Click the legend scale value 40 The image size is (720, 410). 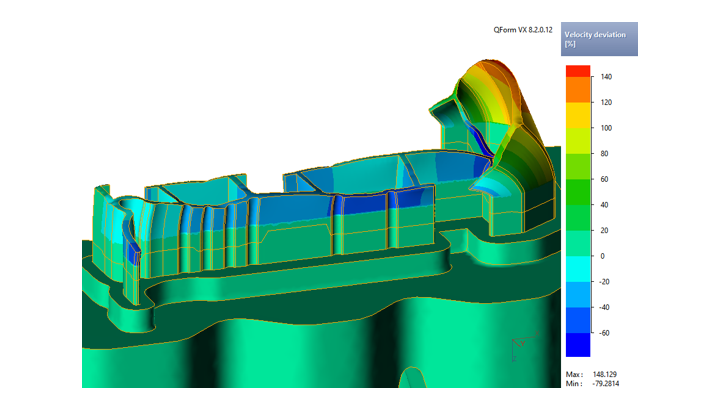click(x=604, y=205)
